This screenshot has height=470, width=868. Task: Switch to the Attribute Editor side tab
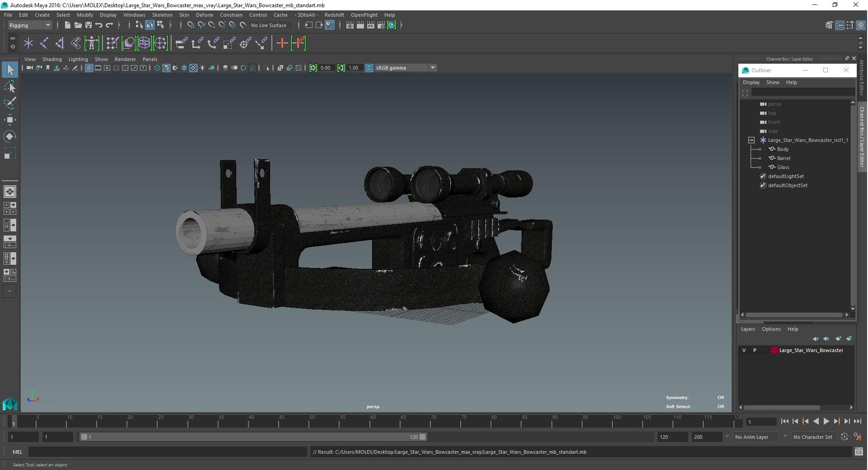coord(862,77)
